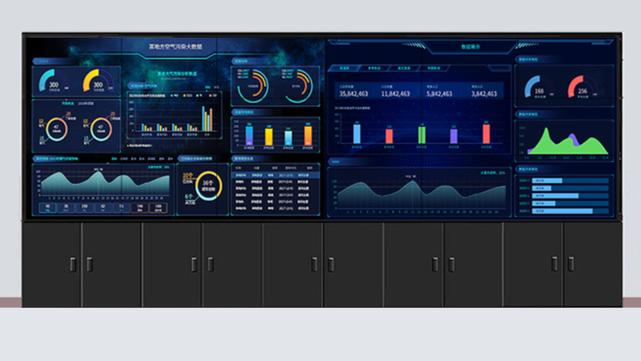The image size is (641, 361).
Task: Click the tall bar group in grouped bar chart
Action: pos(207,119)
